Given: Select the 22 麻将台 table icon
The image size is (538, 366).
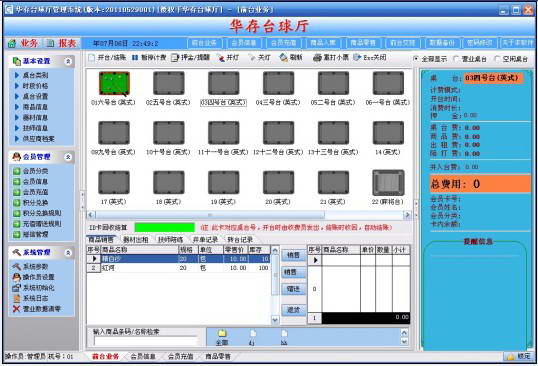Looking at the screenshot, I should (x=388, y=183).
